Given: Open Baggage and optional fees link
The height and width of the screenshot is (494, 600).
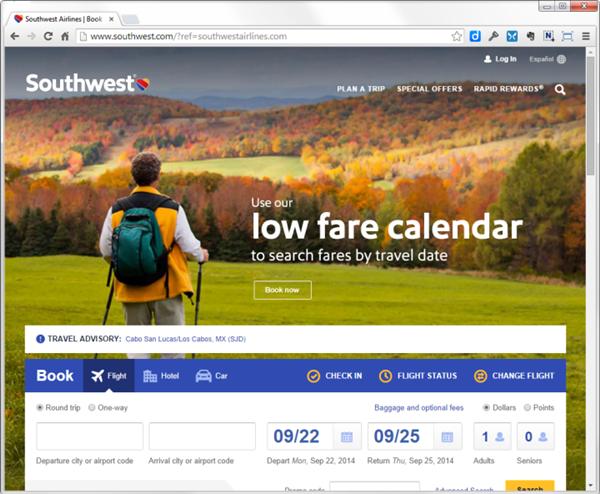Looking at the screenshot, I should pos(419,408).
